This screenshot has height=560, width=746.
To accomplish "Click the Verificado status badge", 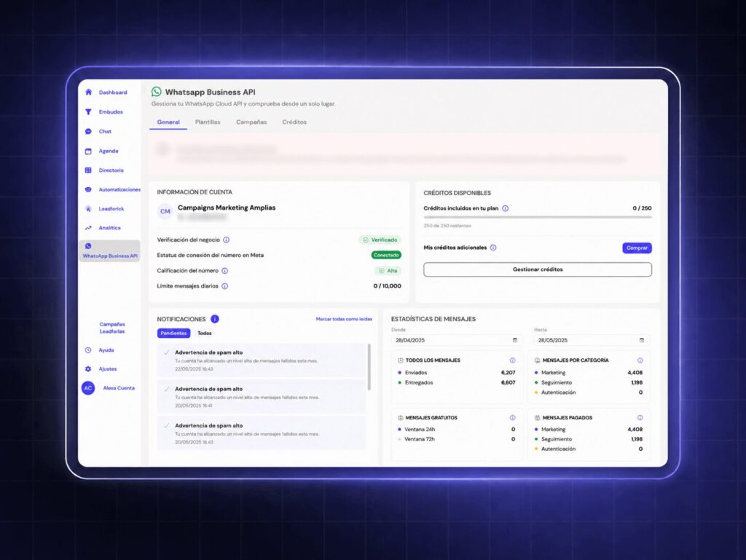I will (x=380, y=240).
